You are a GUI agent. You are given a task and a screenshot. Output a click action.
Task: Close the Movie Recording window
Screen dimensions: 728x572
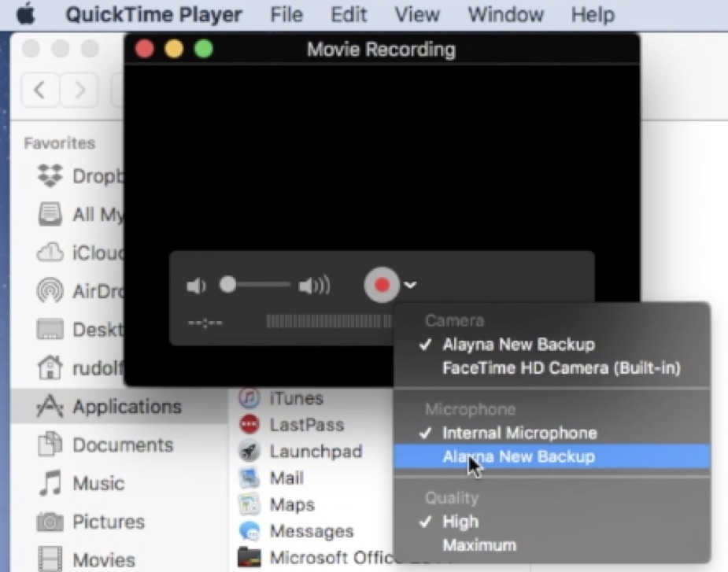[x=144, y=49]
